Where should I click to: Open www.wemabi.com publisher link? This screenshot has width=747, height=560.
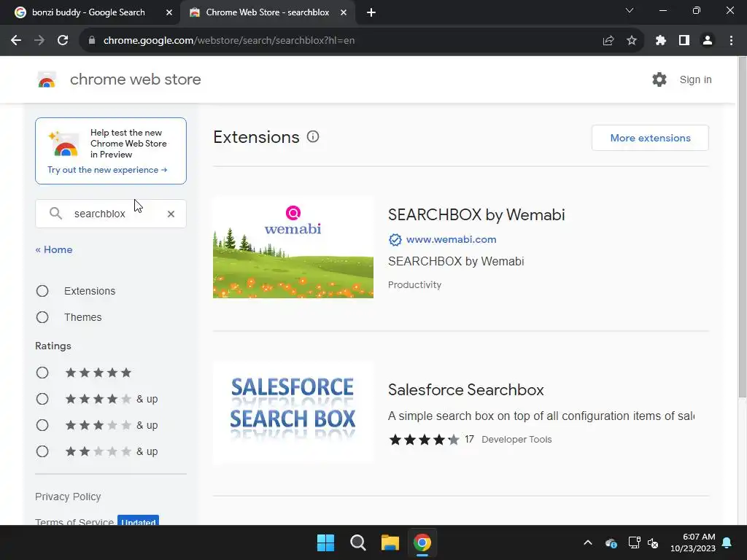451,239
